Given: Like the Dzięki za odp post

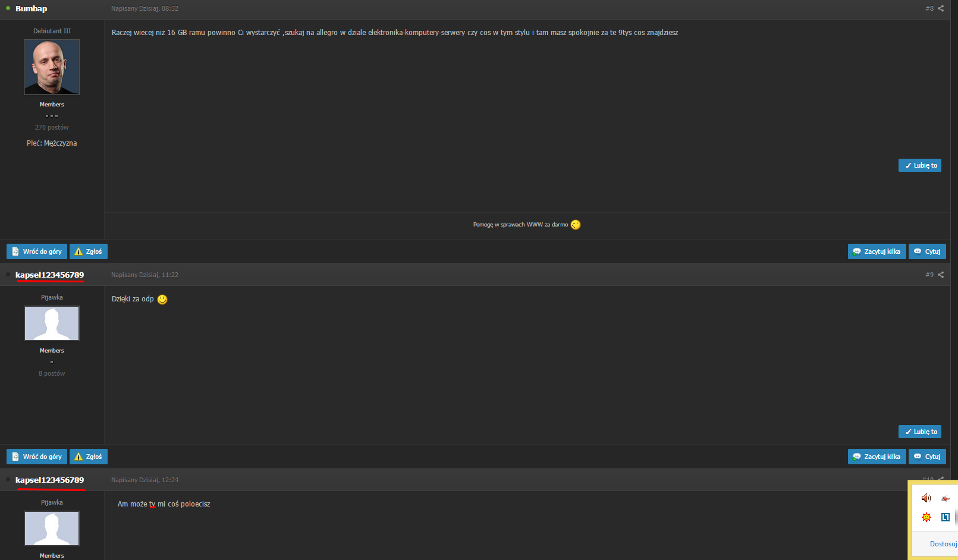Looking at the screenshot, I should (920, 432).
